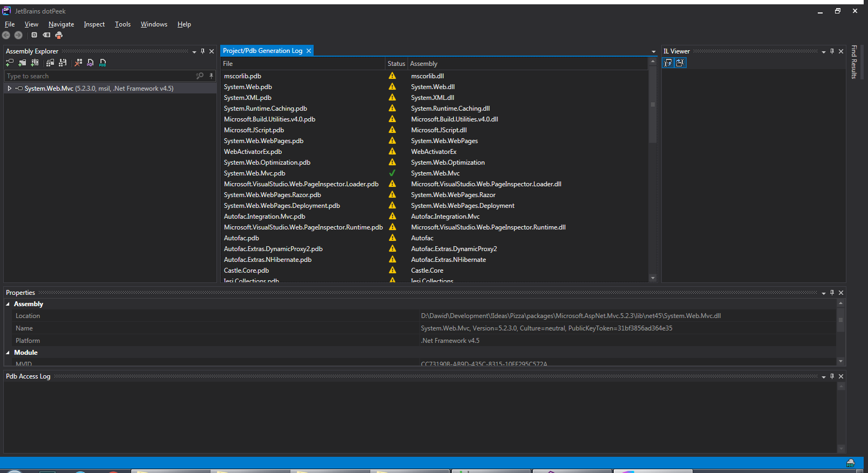Click the Open assembly icon in Assembly Explorer
Image resolution: width=868 pixels, height=473 pixels.
tap(10, 63)
